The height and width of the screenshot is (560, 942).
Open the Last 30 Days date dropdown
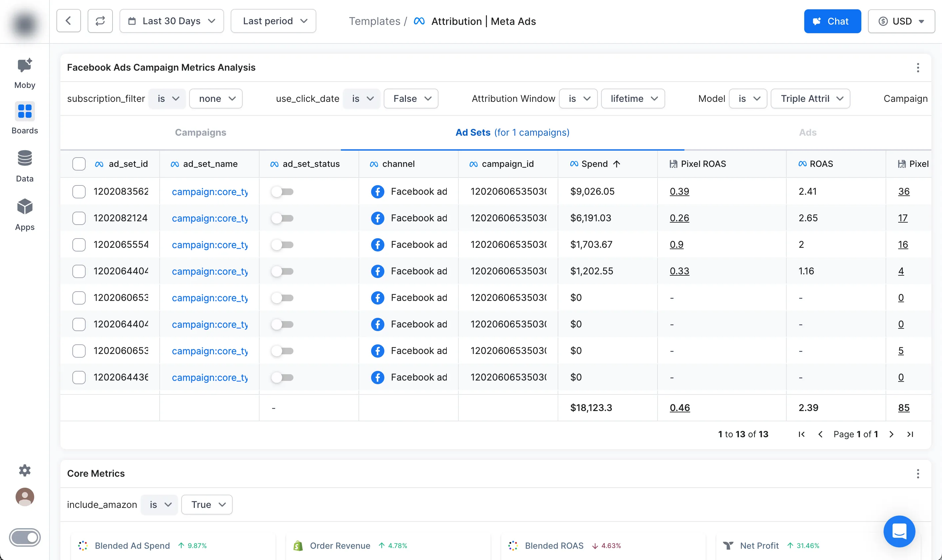tap(171, 21)
